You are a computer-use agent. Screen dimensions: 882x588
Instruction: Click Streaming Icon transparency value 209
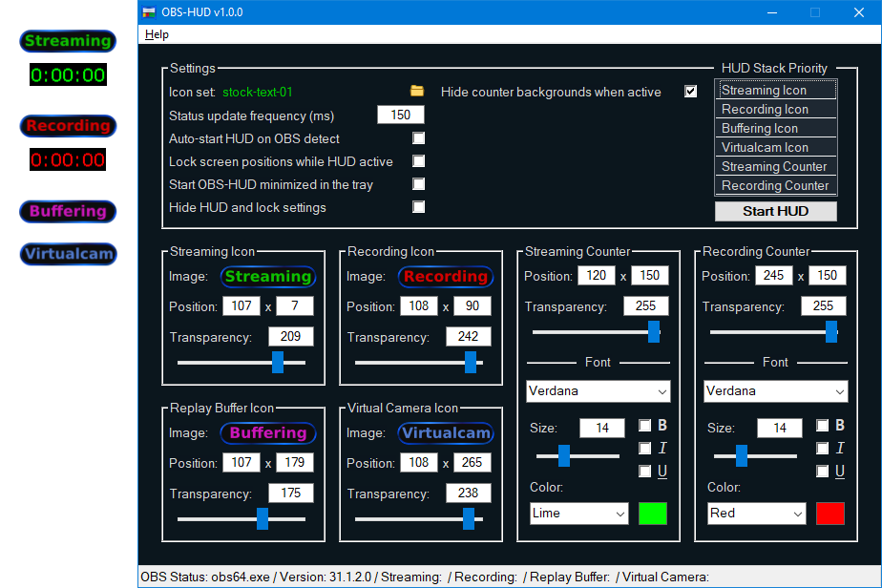click(x=290, y=337)
